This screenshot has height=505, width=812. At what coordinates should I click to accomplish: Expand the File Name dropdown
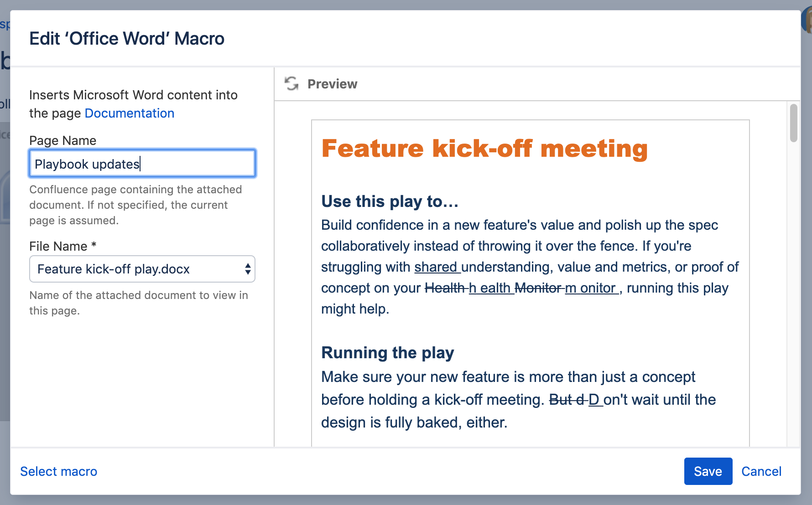click(142, 269)
